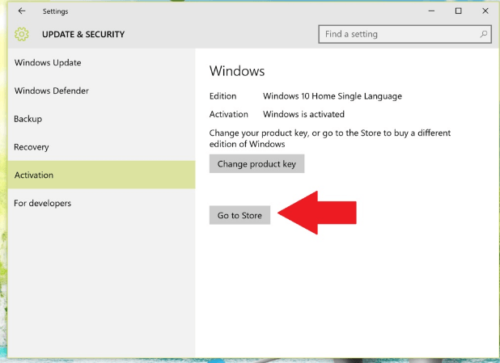Open Windows Update section

pyautogui.click(x=101, y=63)
